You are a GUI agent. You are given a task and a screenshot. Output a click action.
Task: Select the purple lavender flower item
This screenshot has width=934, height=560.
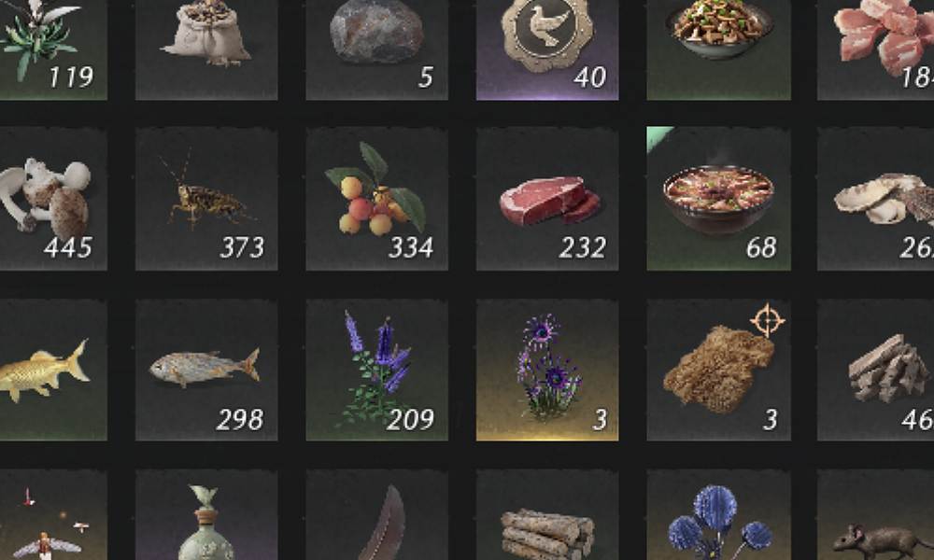point(376,370)
